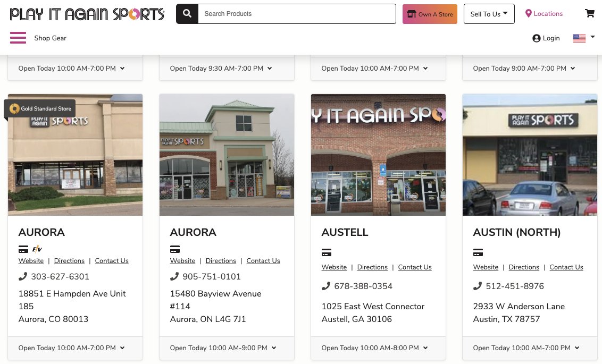Click the Play It Again Sports logo
Image resolution: width=602 pixels, height=364 pixels.
(x=87, y=14)
